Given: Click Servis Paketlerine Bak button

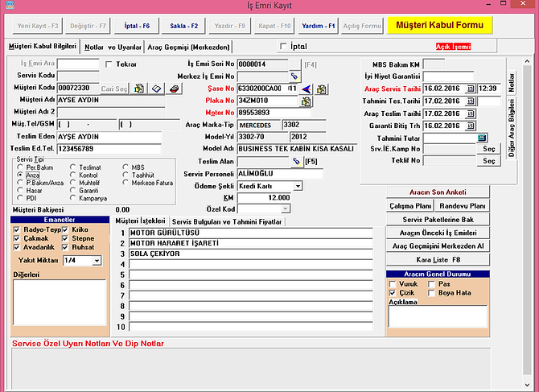Looking at the screenshot, I should pos(438,220).
